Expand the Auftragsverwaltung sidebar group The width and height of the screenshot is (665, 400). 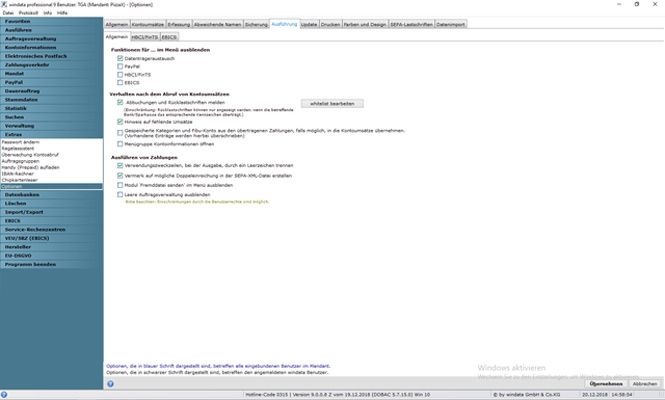tap(51, 39)
